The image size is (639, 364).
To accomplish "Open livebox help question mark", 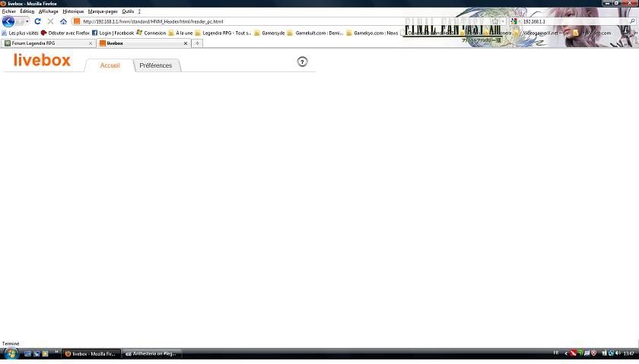I will [302, 62].
